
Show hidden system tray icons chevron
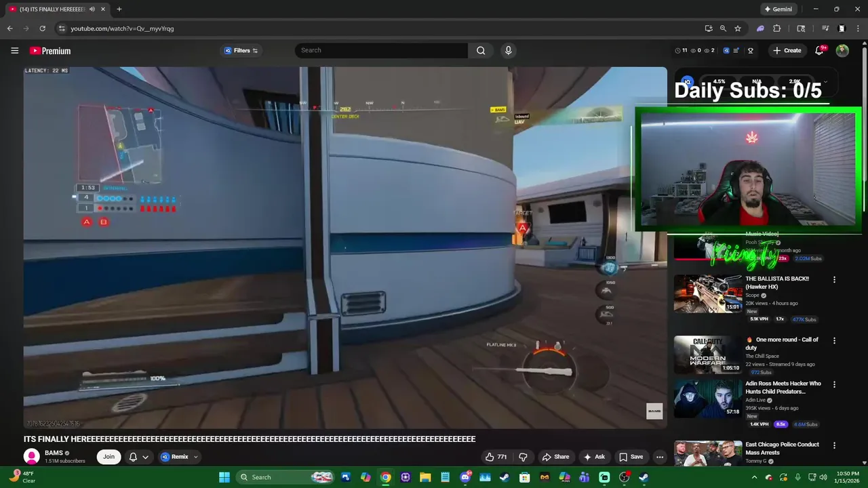754,477
